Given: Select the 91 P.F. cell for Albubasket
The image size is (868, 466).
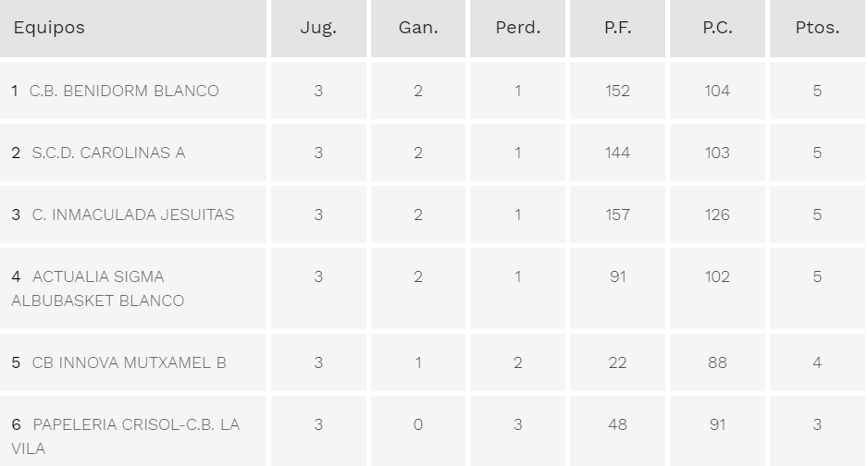Looking at the screenshot, I should (x=618, y=276).
